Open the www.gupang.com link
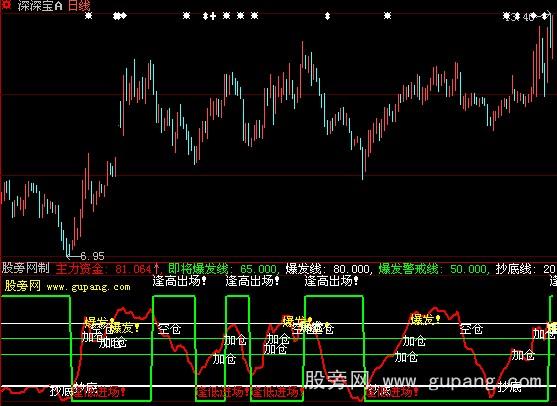 pyautogui.click(x=88, y=287)
